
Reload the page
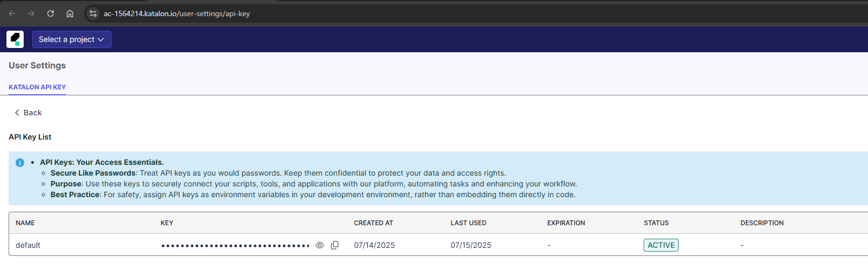(51, 13)
